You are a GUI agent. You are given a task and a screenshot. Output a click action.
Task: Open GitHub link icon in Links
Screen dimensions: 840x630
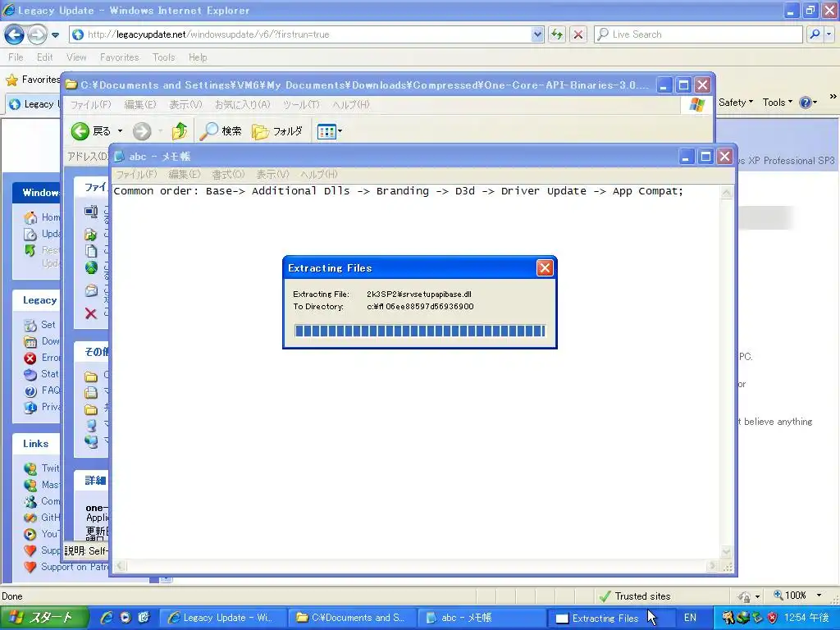(x=30, y=518)
